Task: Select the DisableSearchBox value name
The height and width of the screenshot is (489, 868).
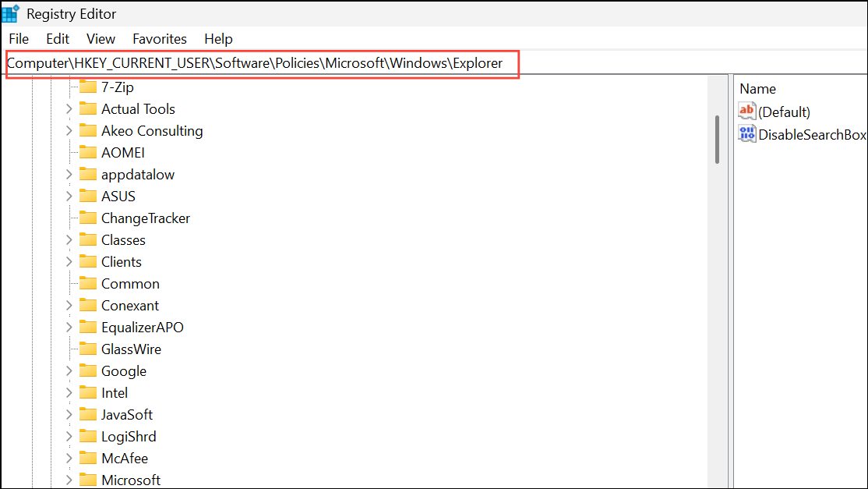Action: click(812, 135)
